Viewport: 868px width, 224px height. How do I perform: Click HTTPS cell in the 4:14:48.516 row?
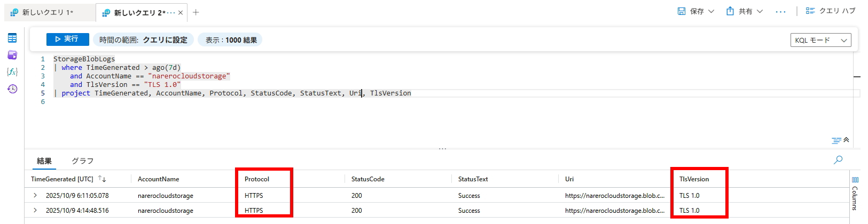254,211
